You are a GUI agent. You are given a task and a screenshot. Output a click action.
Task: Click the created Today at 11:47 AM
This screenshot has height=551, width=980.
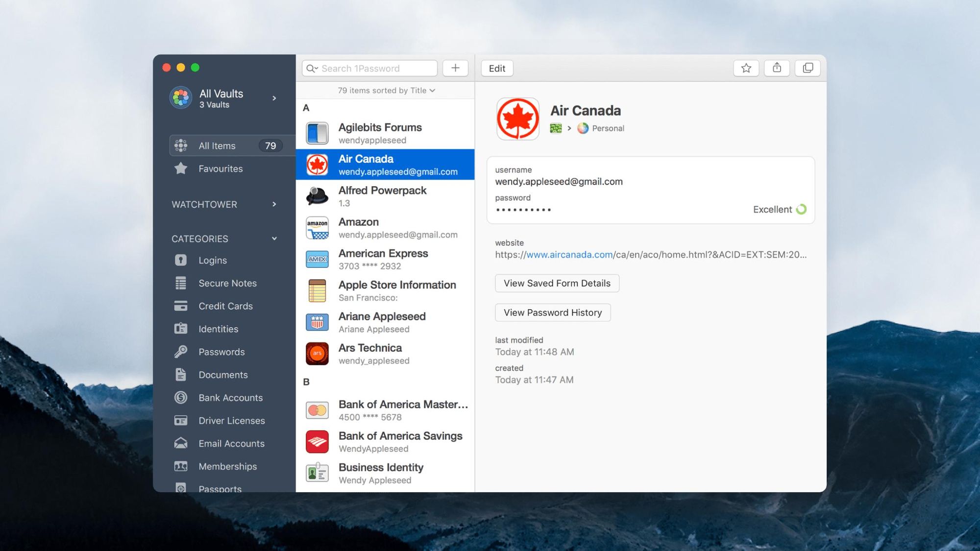tap(534, 380)
